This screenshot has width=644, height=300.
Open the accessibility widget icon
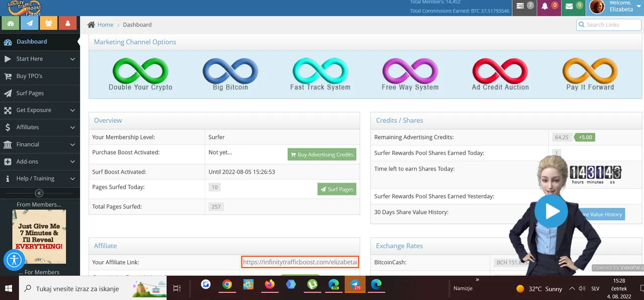[14, 260]
